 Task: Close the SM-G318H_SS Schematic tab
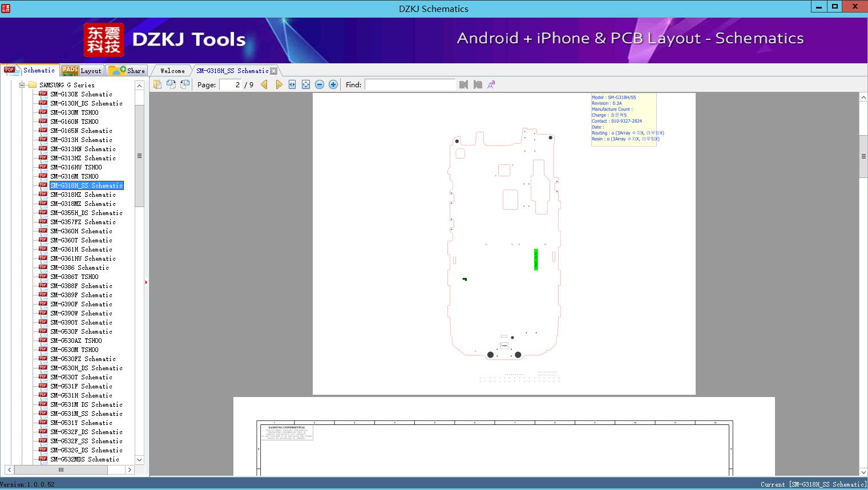click(273, 71)
